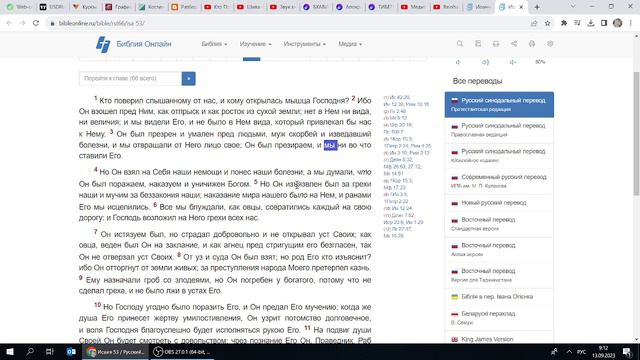640x360 pixels.
Task: Click verse number 4 marker
Action: pos(96,169)
